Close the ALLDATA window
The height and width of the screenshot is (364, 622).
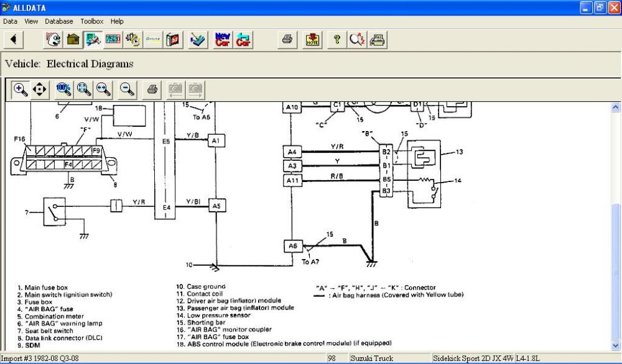614,7
